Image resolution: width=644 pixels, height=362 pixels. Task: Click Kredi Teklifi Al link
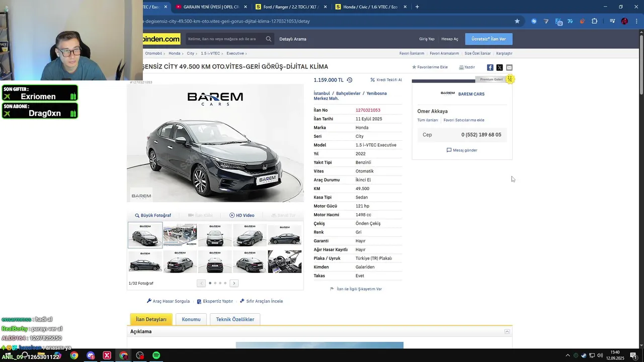(x=386, y=80)
